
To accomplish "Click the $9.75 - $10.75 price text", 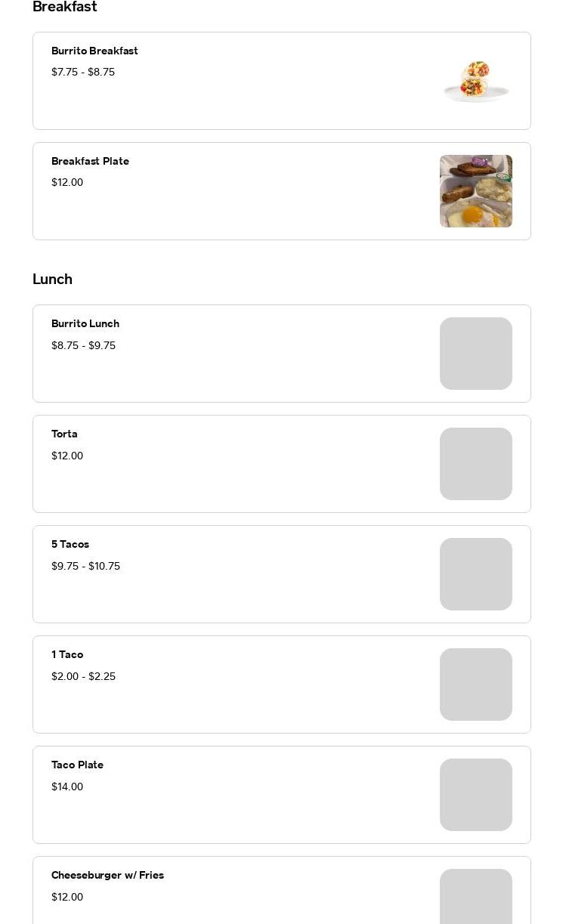I will pos(85,567).
